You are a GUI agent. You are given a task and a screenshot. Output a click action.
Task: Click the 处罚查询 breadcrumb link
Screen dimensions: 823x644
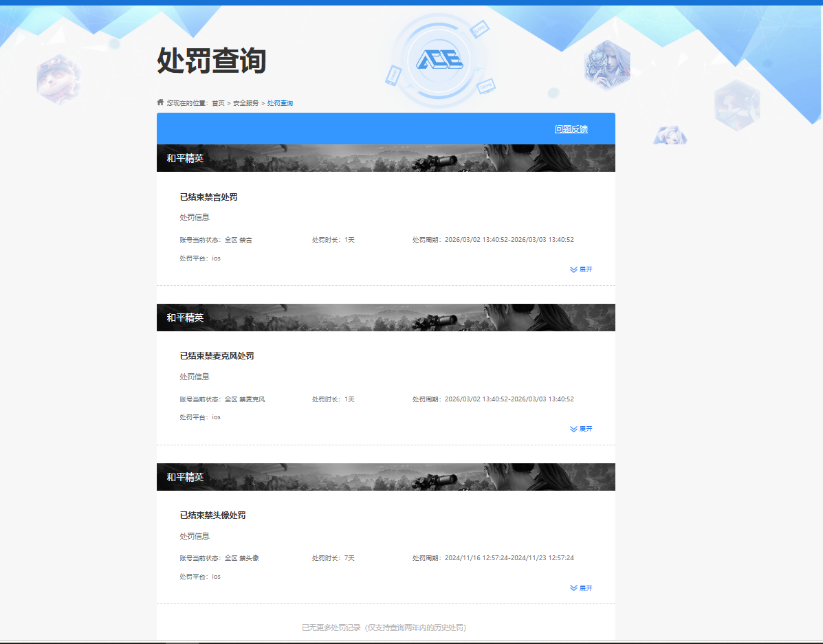279,102
